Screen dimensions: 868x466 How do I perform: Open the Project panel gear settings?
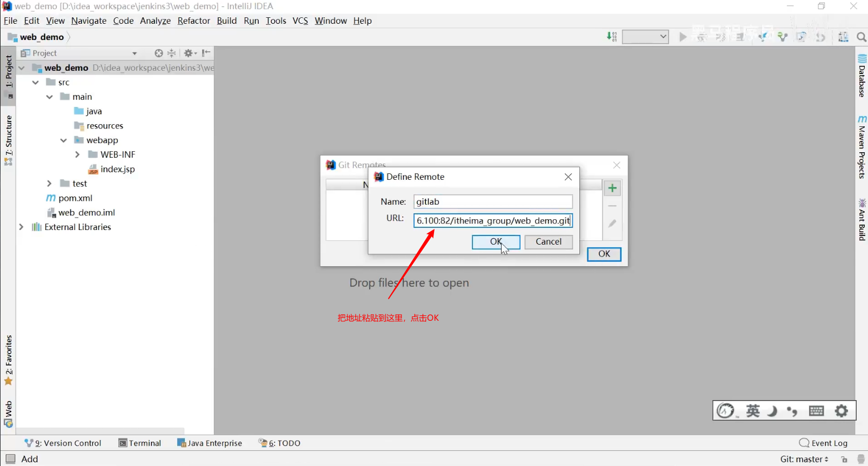[x=190, y=53]
